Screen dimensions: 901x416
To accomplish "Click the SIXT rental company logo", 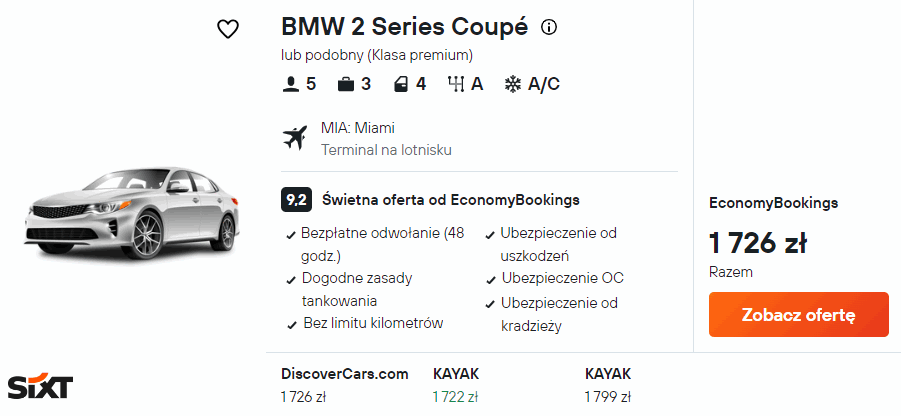I will (x=40, y=387).
